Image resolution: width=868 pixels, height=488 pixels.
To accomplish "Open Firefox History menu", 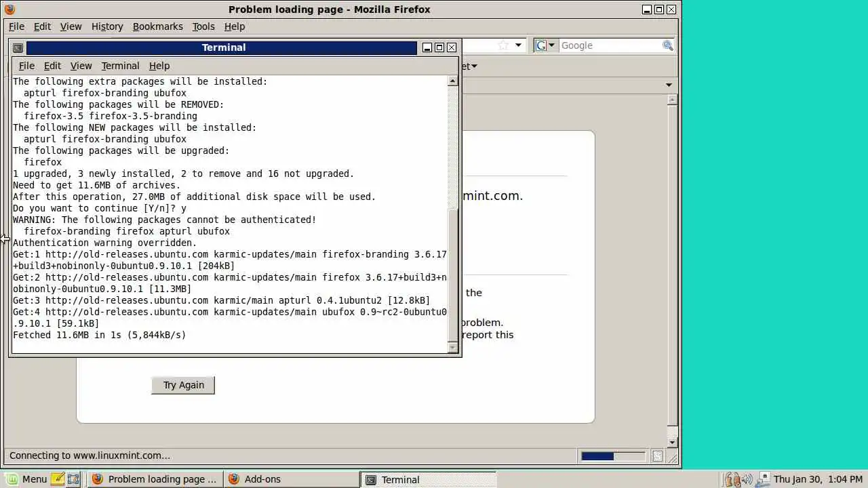I will 107,26.
